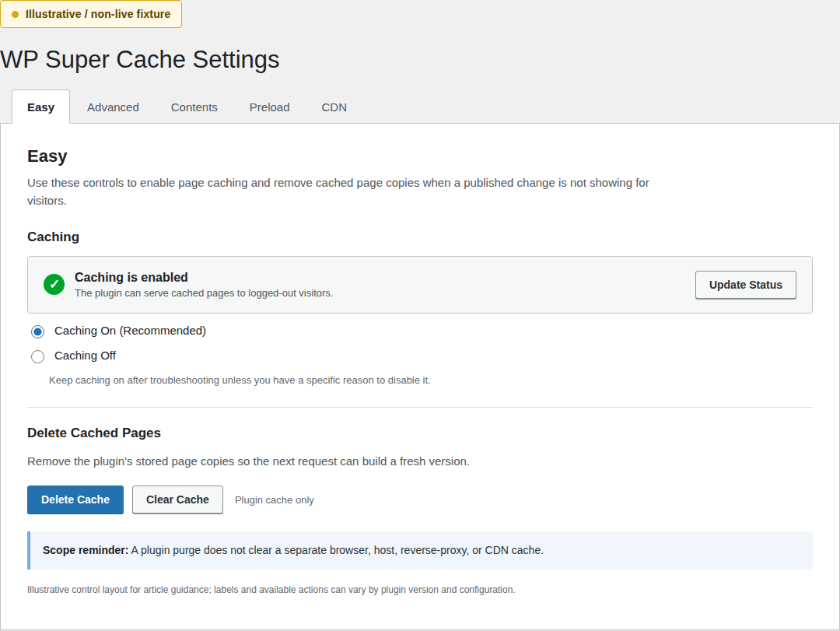The image size is (840, 631).
Task: Select the Caching Off radio button
Action: 37,356
